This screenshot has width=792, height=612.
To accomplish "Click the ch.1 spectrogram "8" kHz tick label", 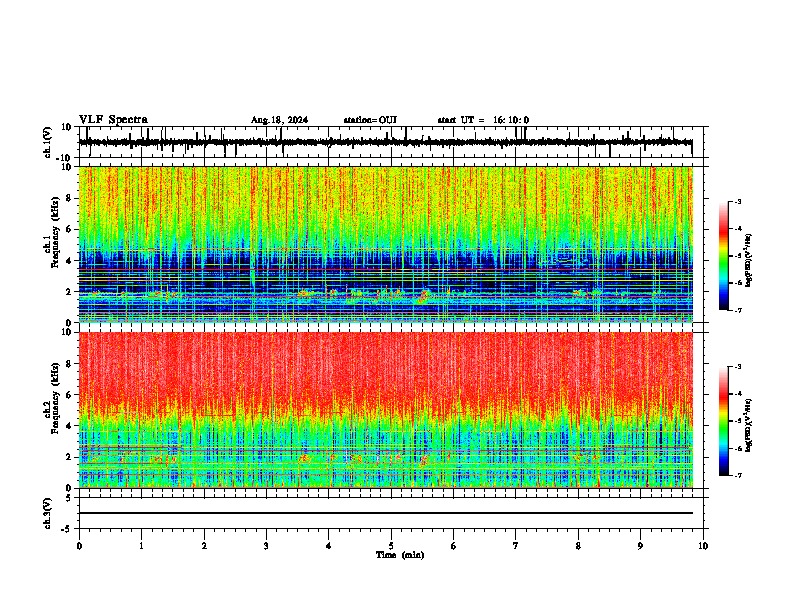I will (x=70, y=198).
